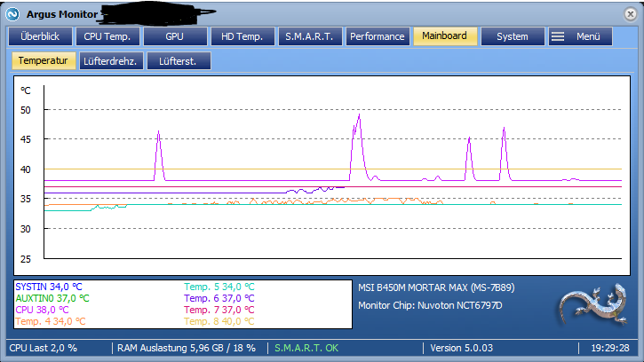Viewport: 644px width, 362px height.
Task: Click the Temp. 8 40,0 °C legend entry
Action: click(219, 321)
